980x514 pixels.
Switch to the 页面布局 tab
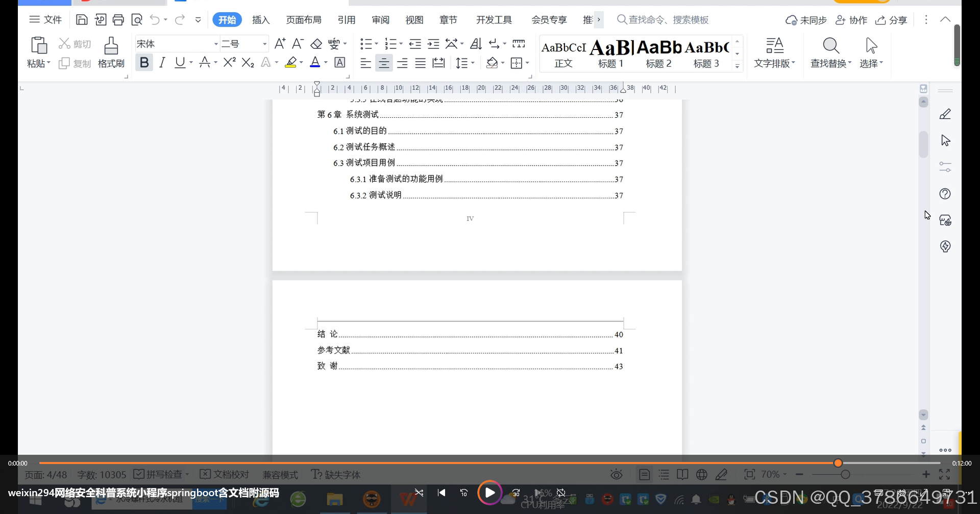(x=304, y=19)
